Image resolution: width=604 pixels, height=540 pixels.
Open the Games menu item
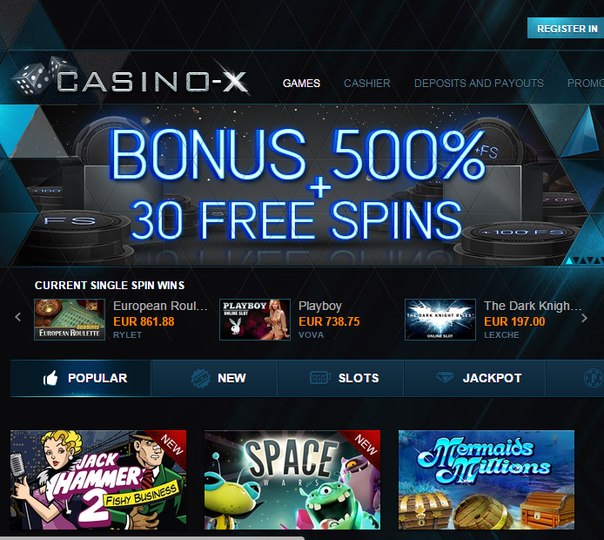(301, 83)
